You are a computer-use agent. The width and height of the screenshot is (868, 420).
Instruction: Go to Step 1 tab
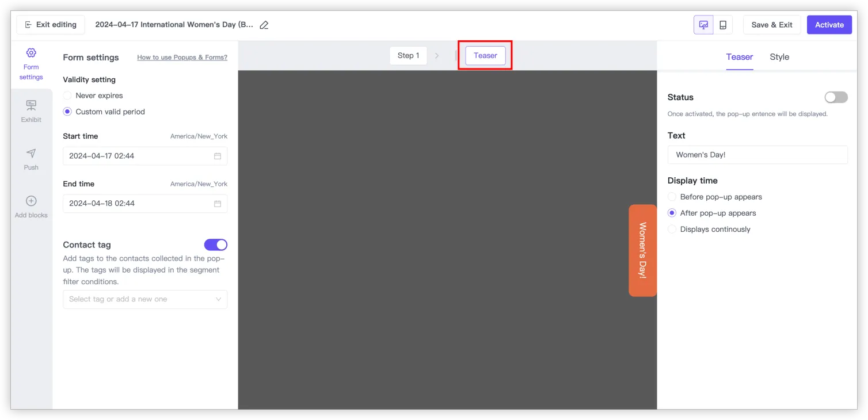point(408,55)
